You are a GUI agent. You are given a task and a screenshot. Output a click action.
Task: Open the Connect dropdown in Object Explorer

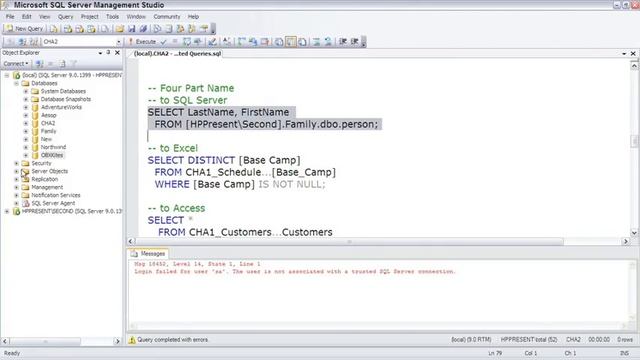16,64
